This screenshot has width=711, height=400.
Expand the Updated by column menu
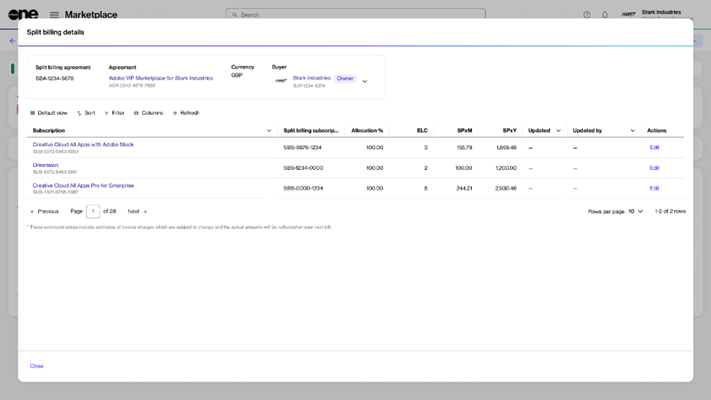click(x=633, y=131)
